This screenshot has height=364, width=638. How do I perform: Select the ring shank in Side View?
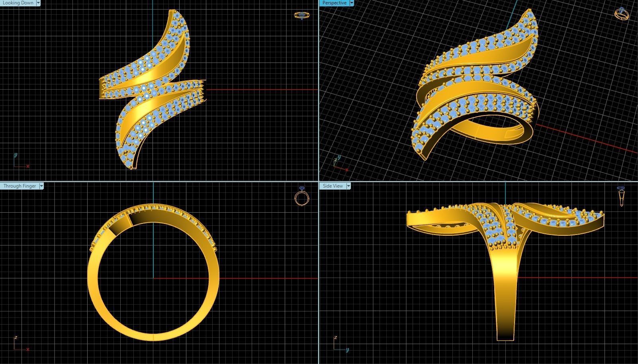click(505, 295)
